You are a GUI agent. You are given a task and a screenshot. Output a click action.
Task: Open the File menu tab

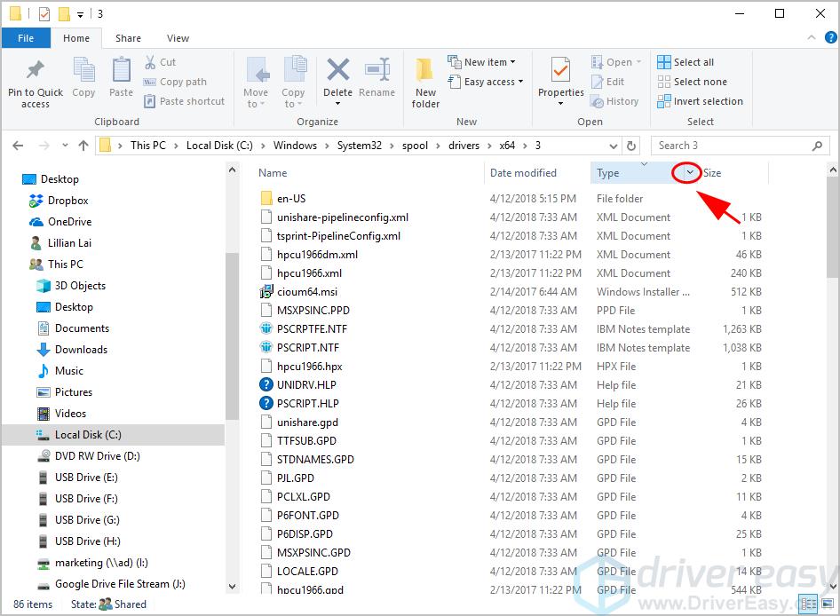(26, 38)
